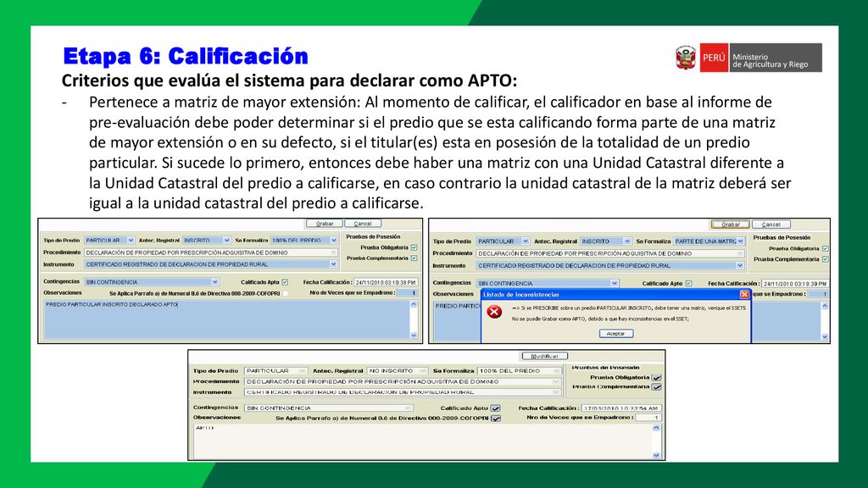Click the Peru coat of arms emblem

(685, 58)
